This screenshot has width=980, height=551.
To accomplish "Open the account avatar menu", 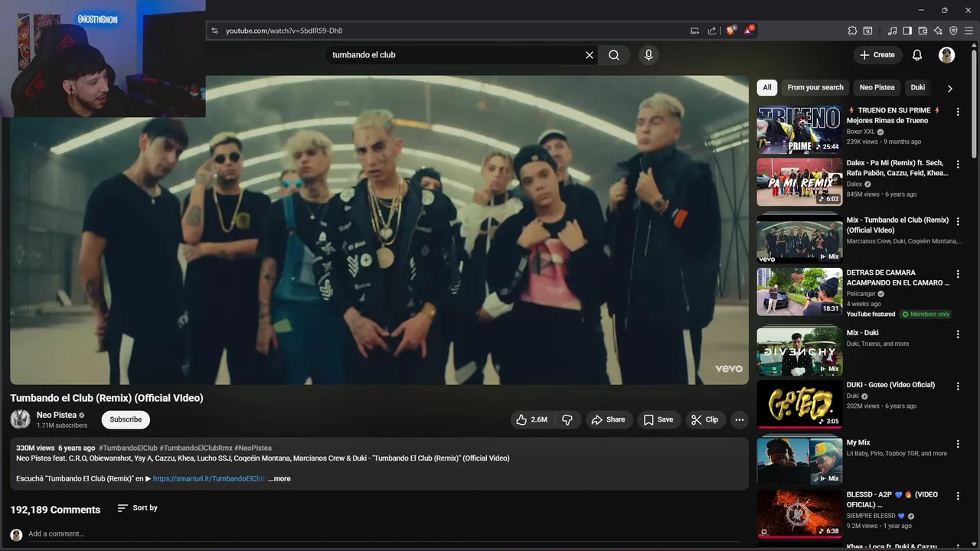I will [947, 55].
